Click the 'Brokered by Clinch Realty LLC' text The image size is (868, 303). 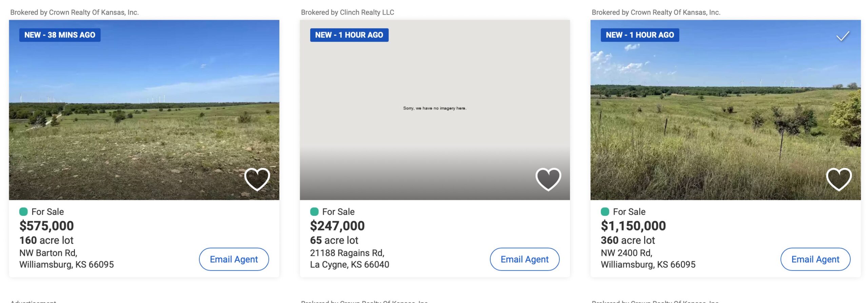(x=347, y=13)
